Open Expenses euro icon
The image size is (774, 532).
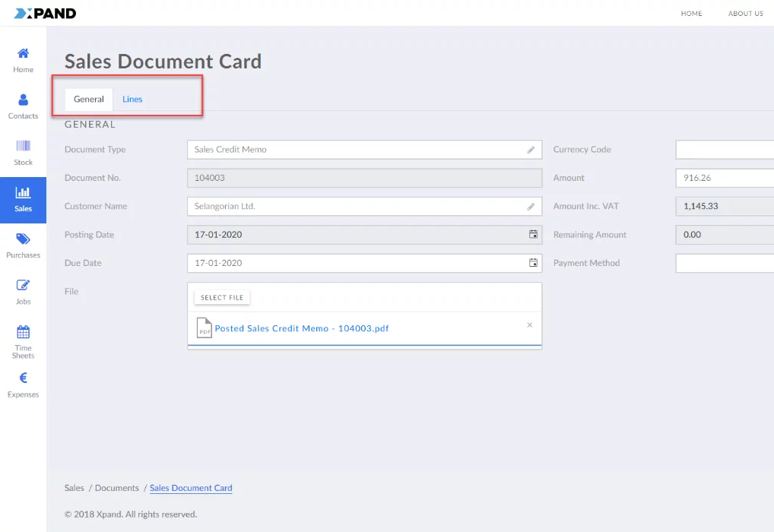(23, 378)
